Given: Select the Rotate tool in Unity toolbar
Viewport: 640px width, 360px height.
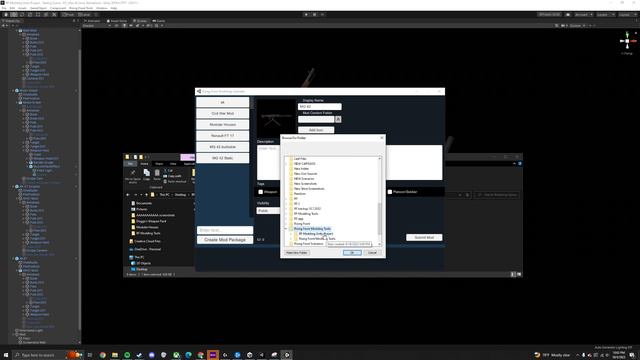Looking at the screenshot, I should pos(22,15).
